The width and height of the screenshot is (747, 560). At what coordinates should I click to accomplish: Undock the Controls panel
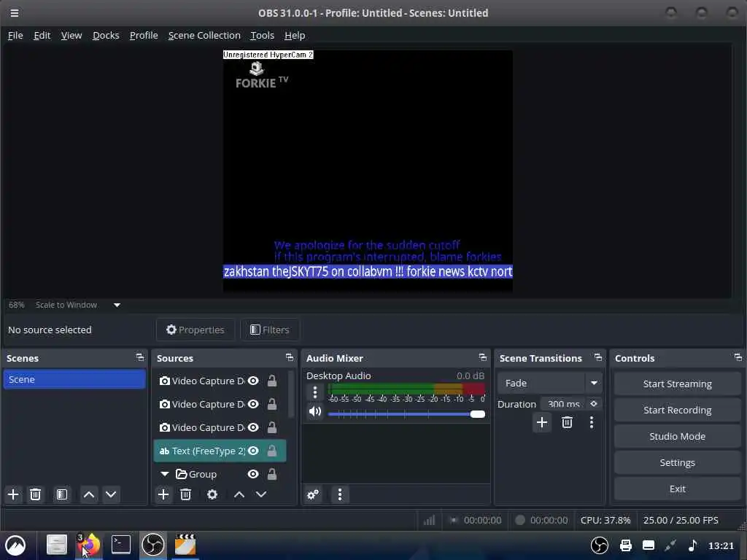coord(738,357)
